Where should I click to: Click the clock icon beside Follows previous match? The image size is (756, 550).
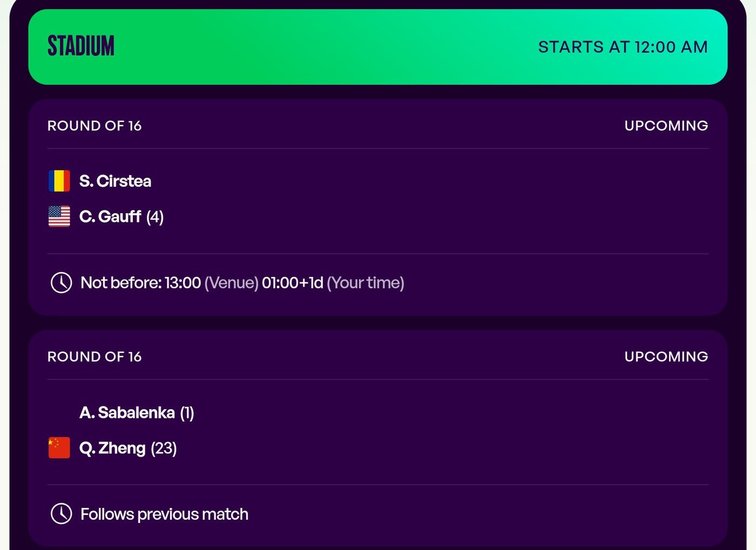click(61, 514)
